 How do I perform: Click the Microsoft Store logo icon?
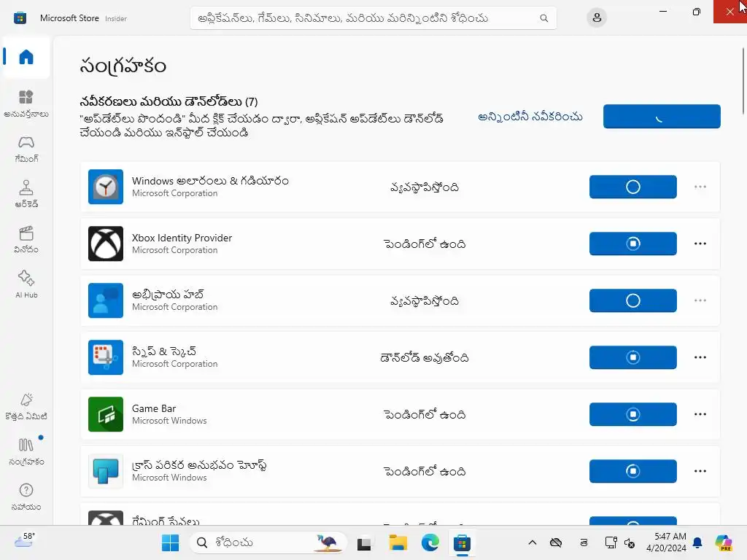point(20,18)
